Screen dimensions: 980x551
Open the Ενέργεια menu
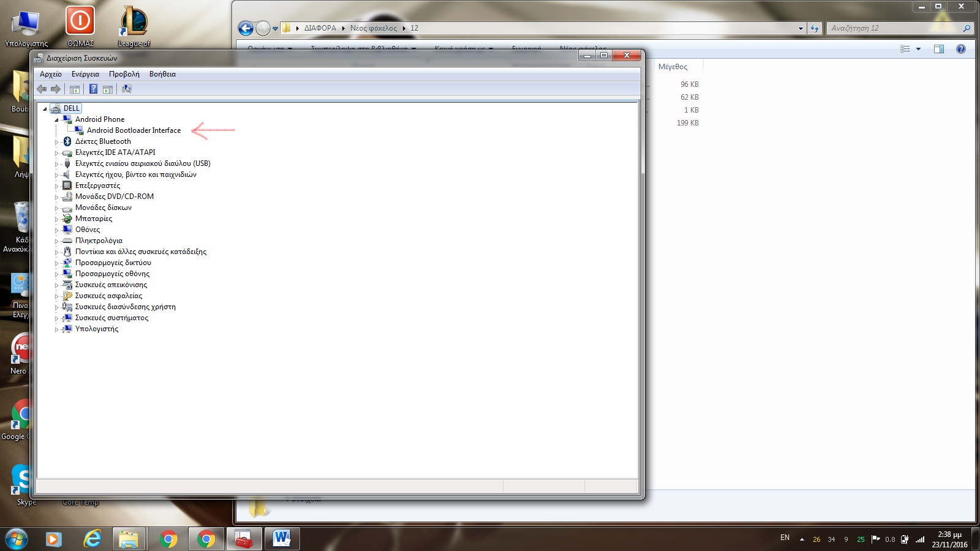coord(85,74)
